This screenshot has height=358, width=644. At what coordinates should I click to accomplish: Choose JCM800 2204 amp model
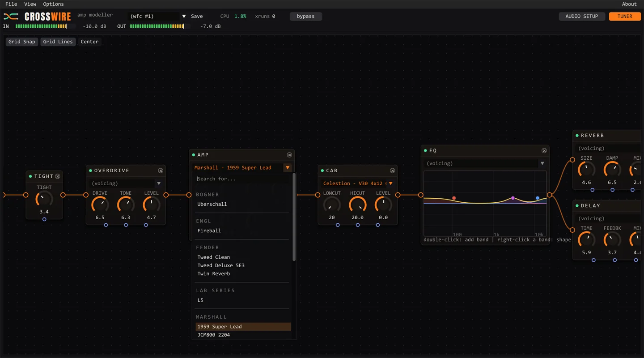coord(243,335)
